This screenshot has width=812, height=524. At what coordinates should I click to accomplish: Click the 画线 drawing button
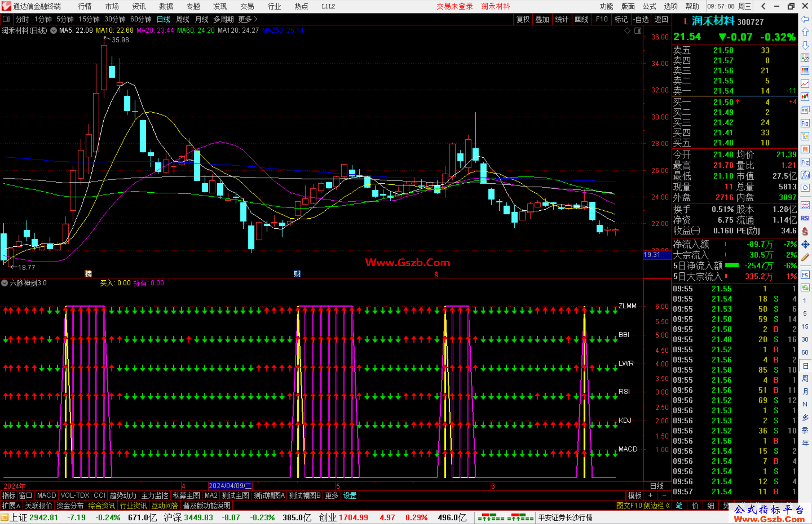point(582,19)
